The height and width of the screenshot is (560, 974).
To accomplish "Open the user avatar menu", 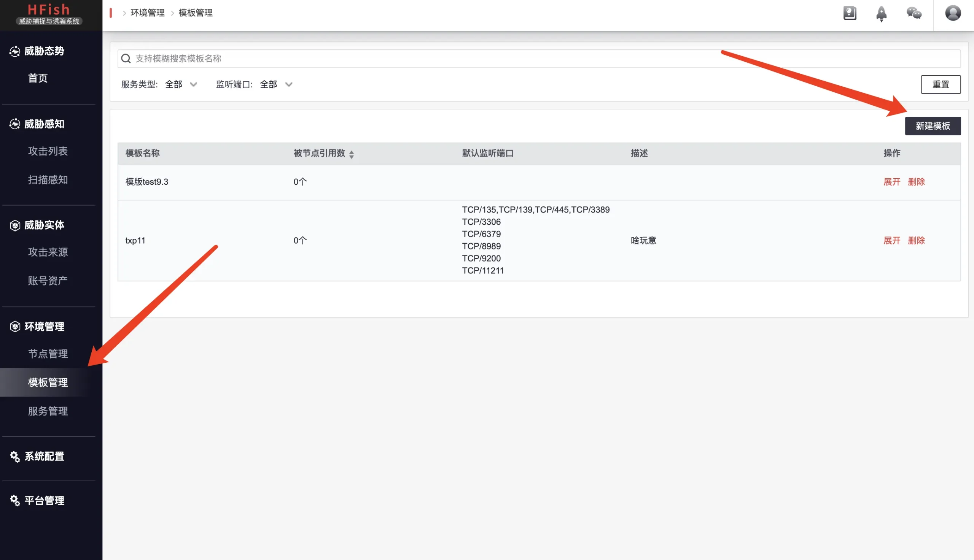I will [x=953, y=13].
